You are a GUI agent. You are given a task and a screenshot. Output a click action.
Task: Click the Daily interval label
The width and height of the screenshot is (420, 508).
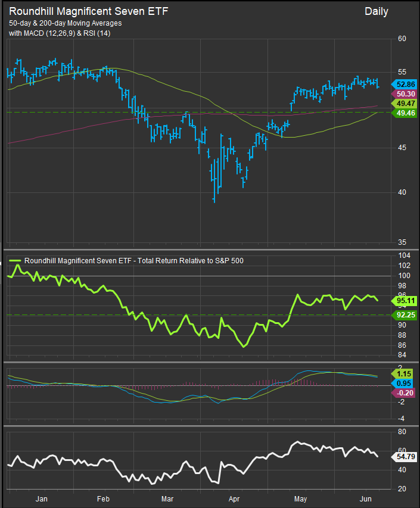[377, 11]
